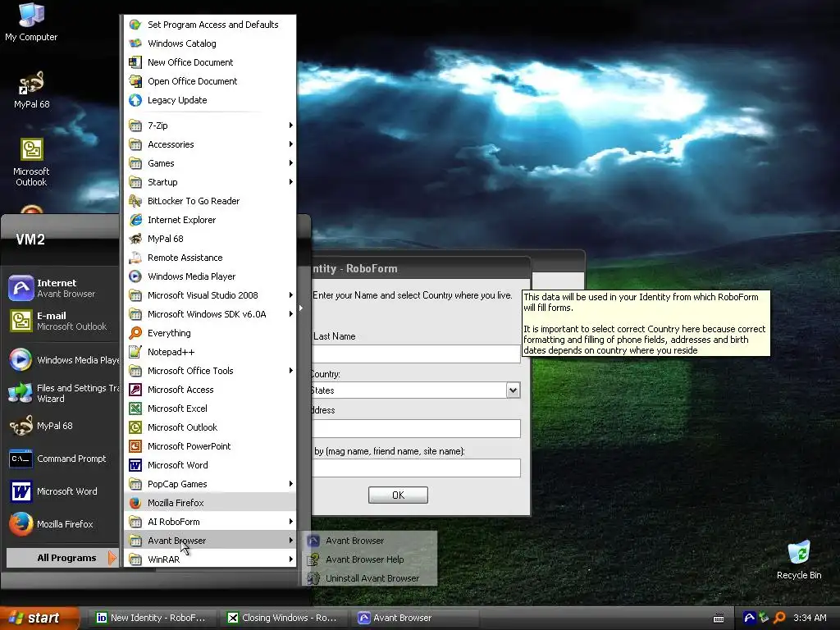Click the Everything magnifier icon in system tray
The width and height of the screenshot is (840, 630).
(x=779, y=618)
